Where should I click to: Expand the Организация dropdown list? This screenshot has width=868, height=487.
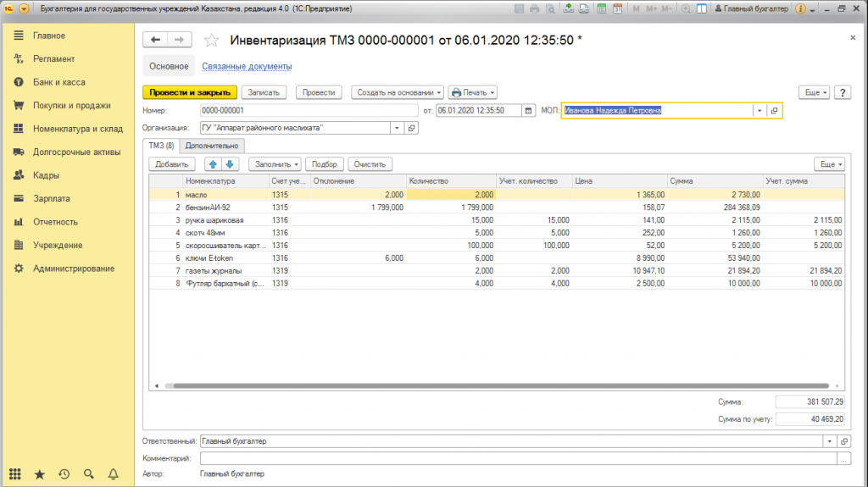point(398,128)
